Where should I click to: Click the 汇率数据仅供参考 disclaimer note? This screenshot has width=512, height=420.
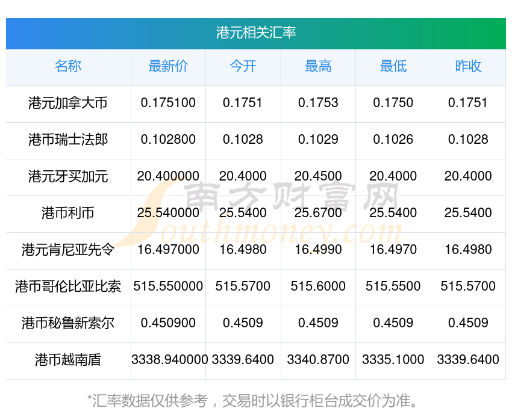(253, 401)
